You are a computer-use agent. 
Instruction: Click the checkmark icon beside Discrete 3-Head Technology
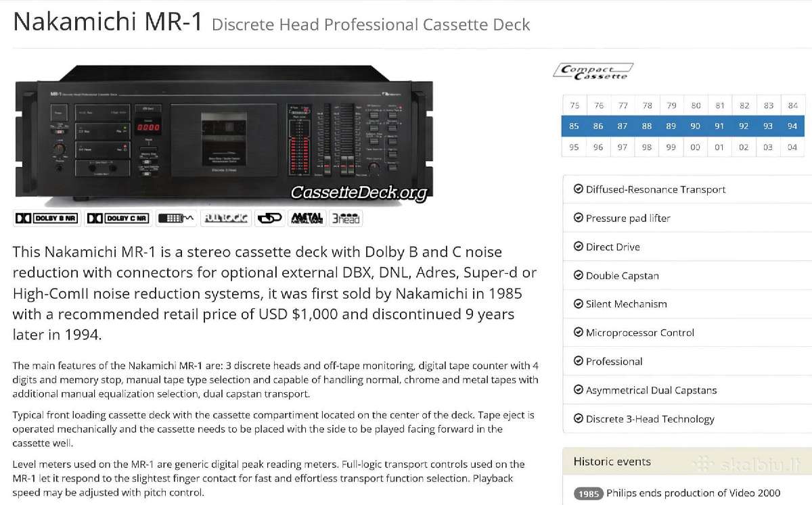pyautogui.click(x=578, y=418)
